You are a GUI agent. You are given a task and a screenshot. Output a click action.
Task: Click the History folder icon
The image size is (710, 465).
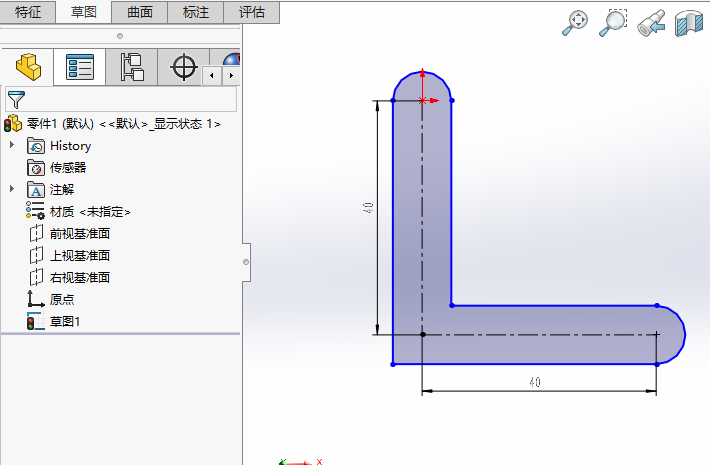coord(36,146)
